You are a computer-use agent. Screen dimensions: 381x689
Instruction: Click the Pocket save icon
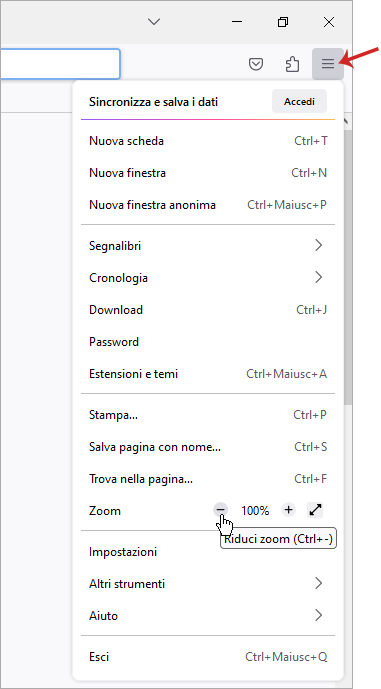[x=256, y=64]
